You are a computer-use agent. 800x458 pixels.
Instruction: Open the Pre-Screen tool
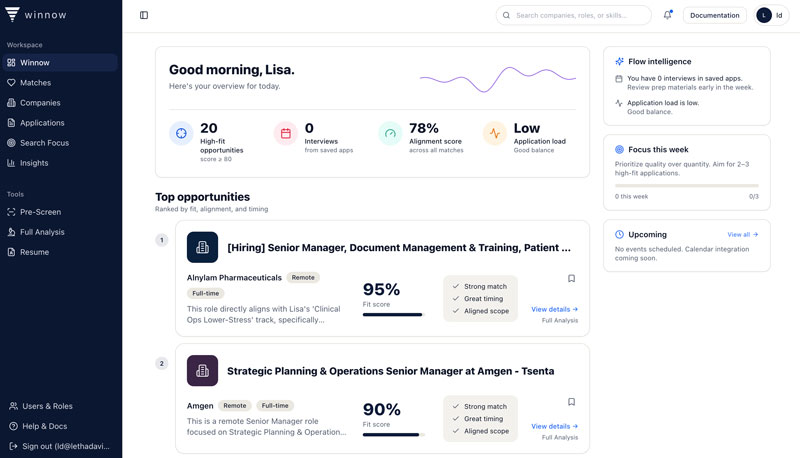pos(60,212)
